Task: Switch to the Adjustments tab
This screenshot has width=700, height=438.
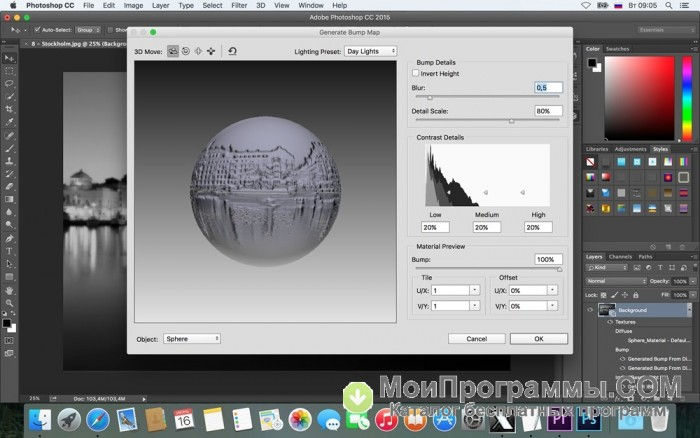Action: coord(630,149)
